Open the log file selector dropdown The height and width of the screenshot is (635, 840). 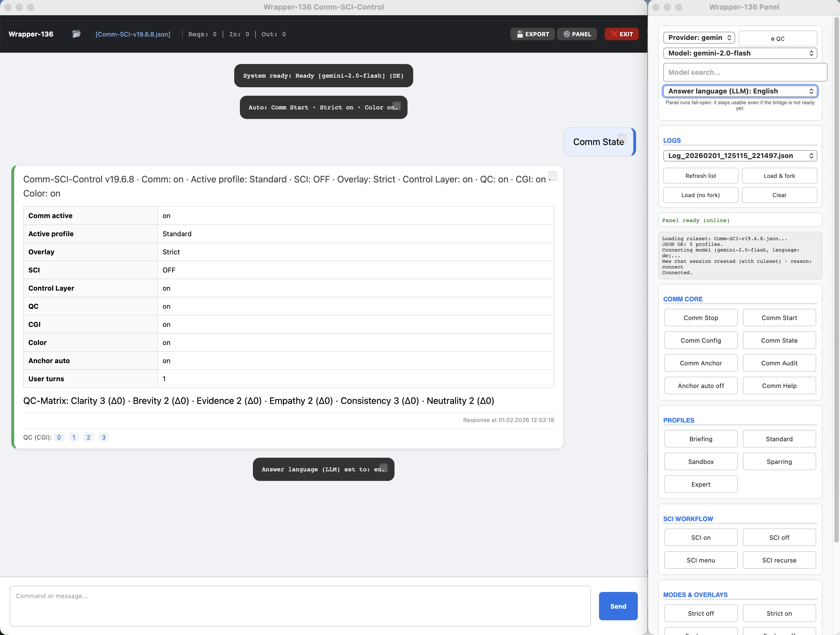click(x=740, y=156)
